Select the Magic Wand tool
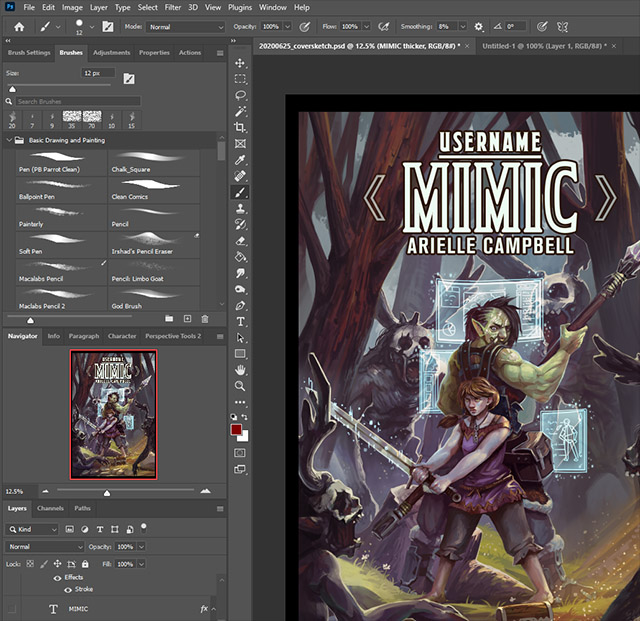This screenshot has height=621, width=640. pos(240,111)
